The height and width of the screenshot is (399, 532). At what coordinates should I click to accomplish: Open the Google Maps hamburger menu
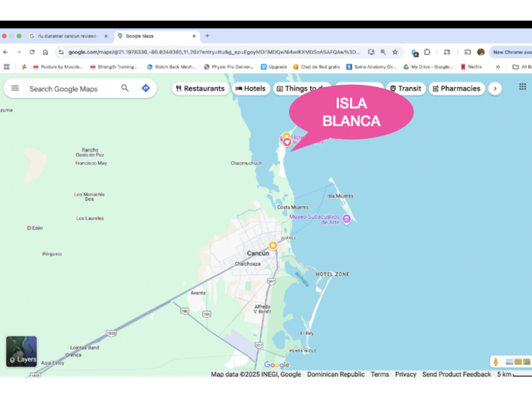click(x=15, y=89)
